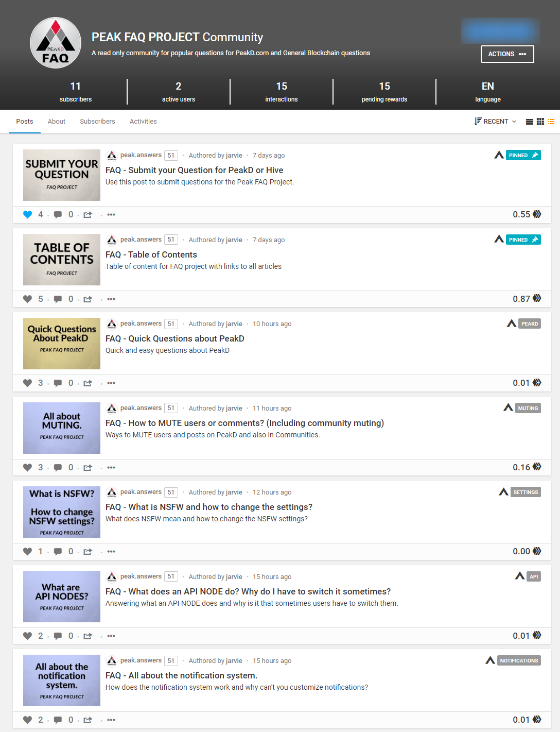560x732 pixels.
Task: Open 'FAQ - Table of Contents' post
Action: point(151,254)
